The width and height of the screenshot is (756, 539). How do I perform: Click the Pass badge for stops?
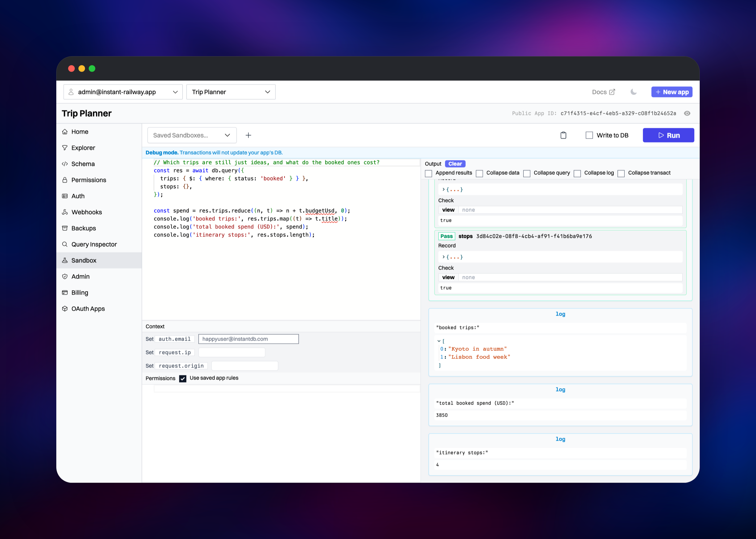[x=447, y=236]
